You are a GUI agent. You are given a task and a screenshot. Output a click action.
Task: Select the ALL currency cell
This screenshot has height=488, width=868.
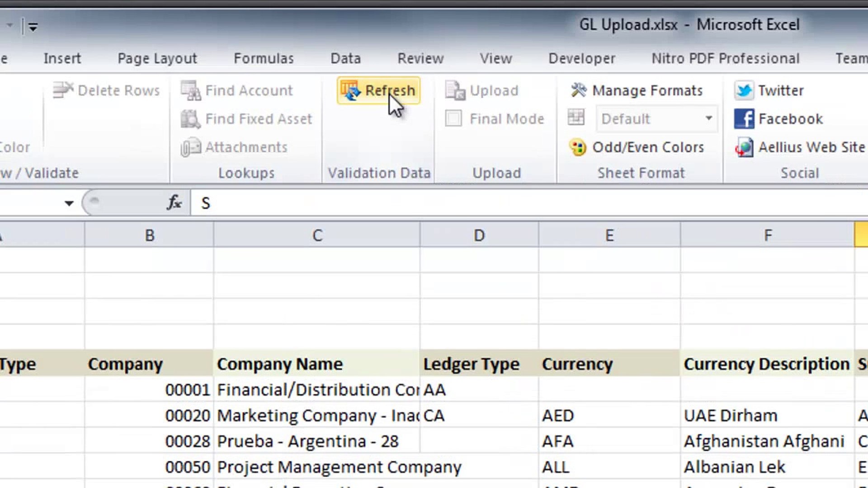pyautogui.click(x=609, y=467)
